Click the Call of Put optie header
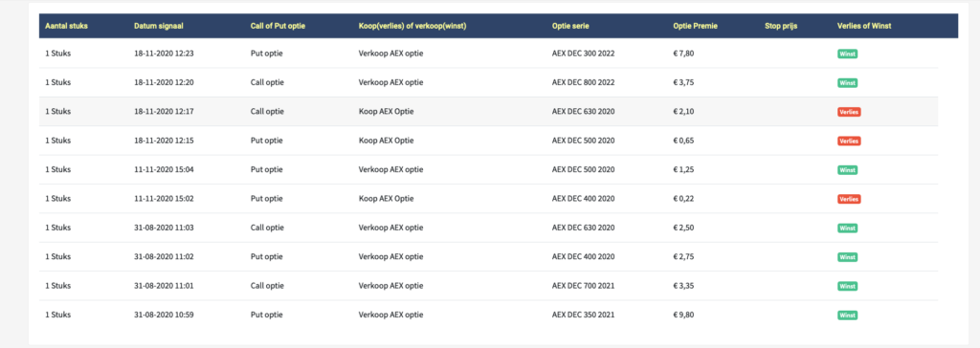Screen dimensions: 980x348 click(277, 26)
